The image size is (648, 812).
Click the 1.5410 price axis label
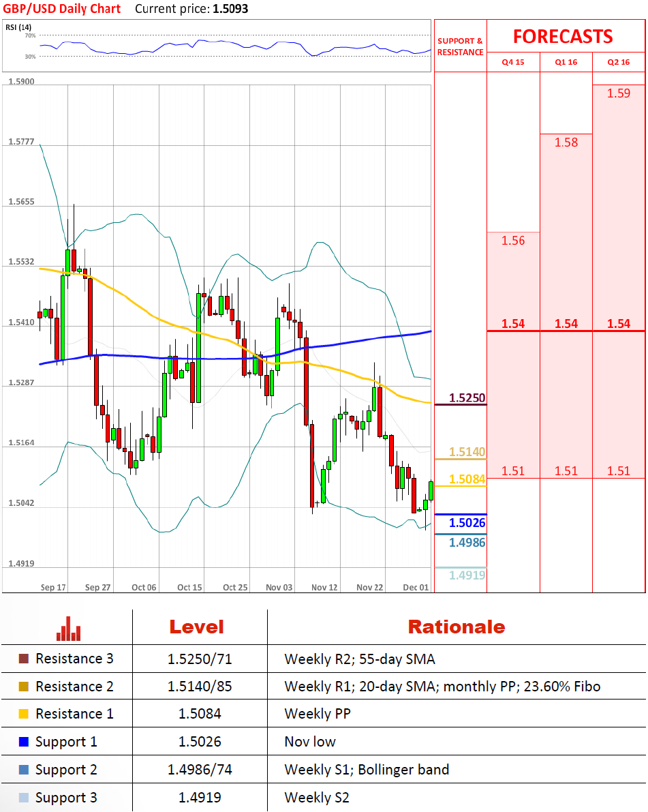tap(21, 322)
